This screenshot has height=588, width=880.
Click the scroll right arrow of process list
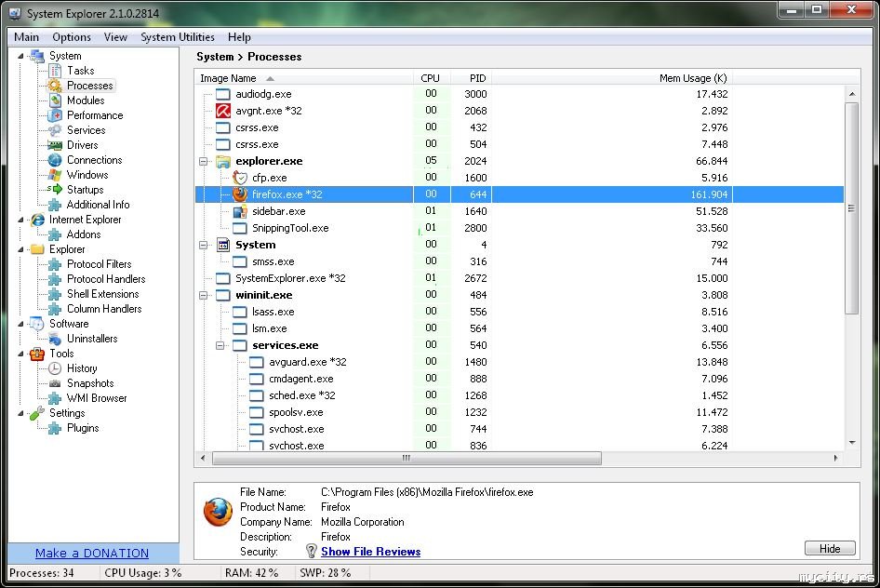tap(835, 459)
